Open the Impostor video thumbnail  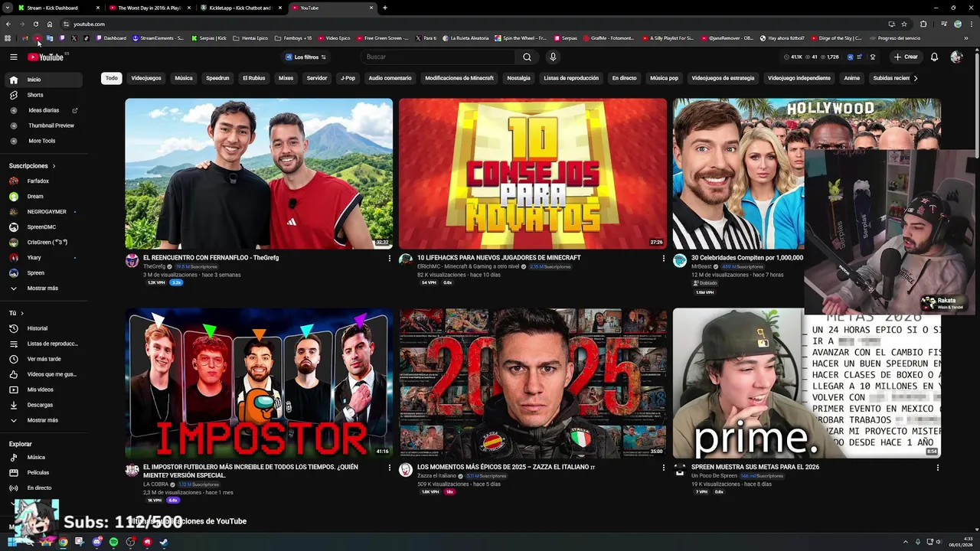click(259, 383)
